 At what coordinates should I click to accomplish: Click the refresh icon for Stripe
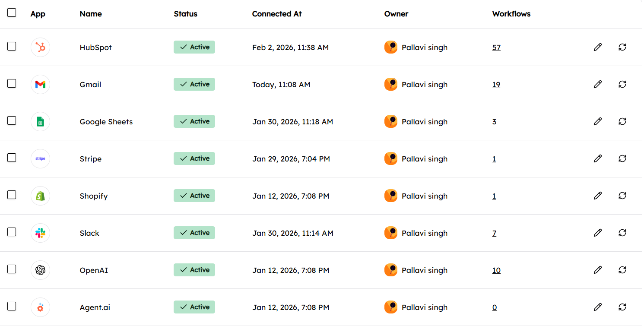tap(622, 158)
